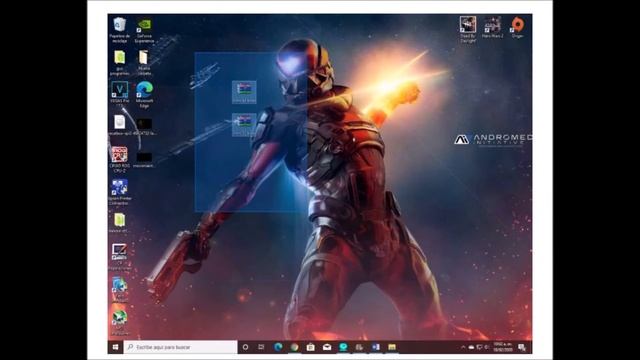Select the GeForce Experience shortcut
This screenshot has width=640, height=360.
pyautogui.click(x=144, y=29)
